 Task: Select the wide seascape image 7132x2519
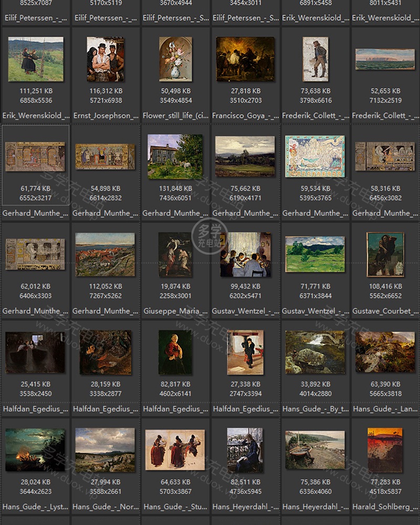tap(385, 59)
